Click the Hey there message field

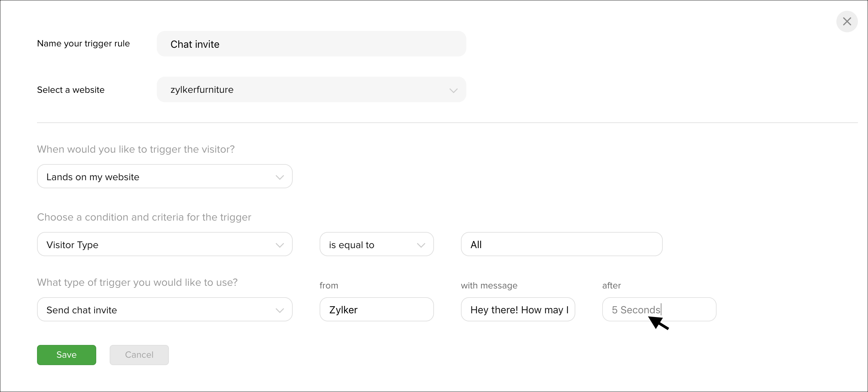(x=518, y=309)
